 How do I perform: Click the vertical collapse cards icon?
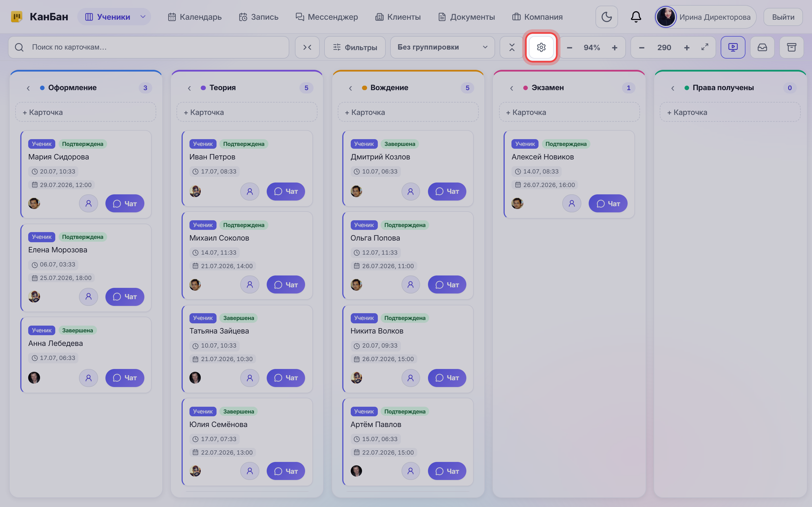click(511, 47)
